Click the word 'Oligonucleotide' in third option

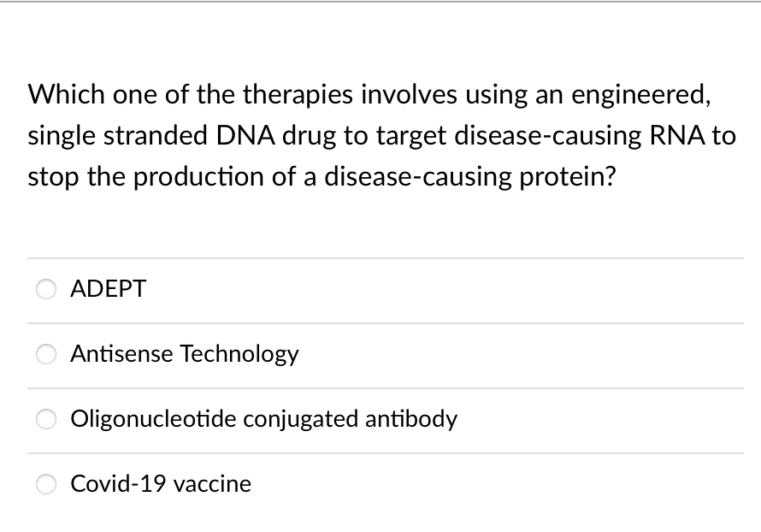(x=153, y=419)
